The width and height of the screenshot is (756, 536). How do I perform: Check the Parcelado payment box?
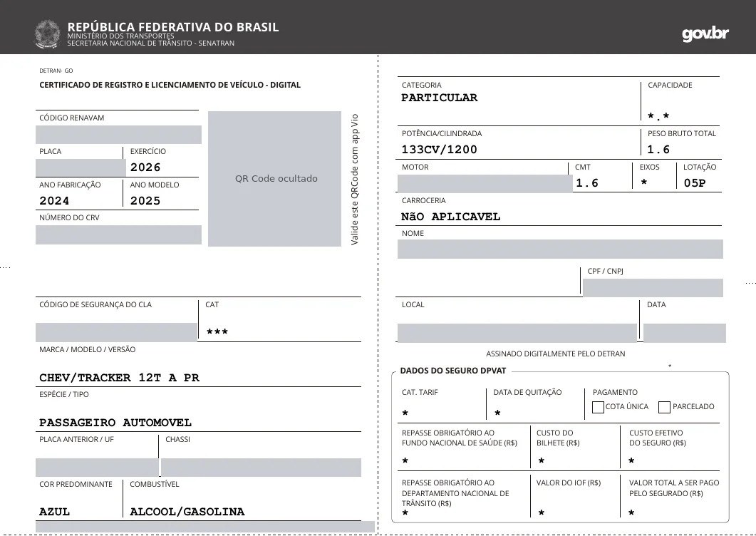664,407
